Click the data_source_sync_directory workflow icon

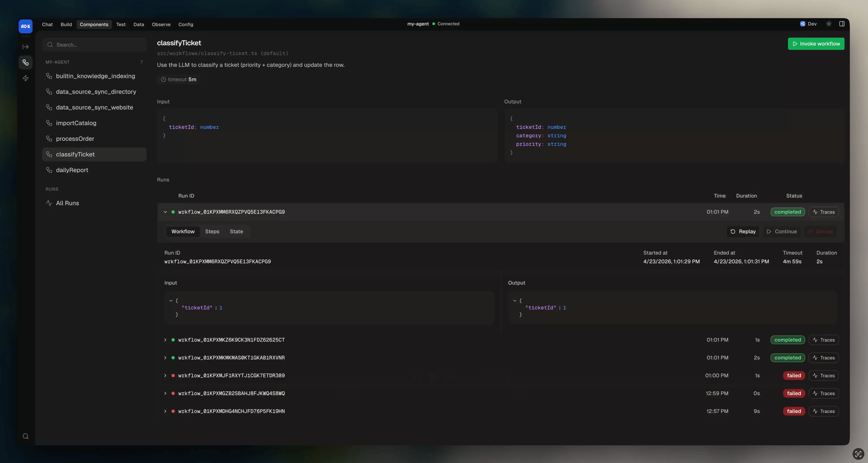(x=49, y=92)
